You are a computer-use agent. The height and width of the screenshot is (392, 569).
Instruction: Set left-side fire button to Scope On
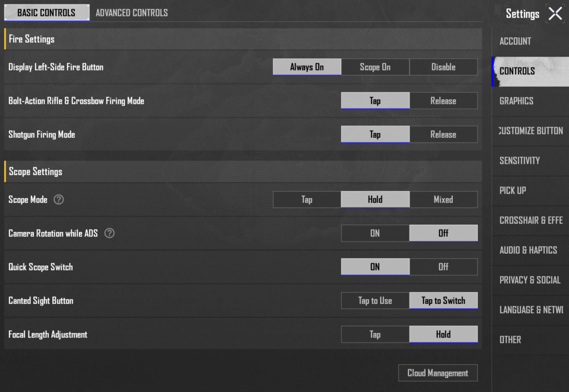(375, 67)
